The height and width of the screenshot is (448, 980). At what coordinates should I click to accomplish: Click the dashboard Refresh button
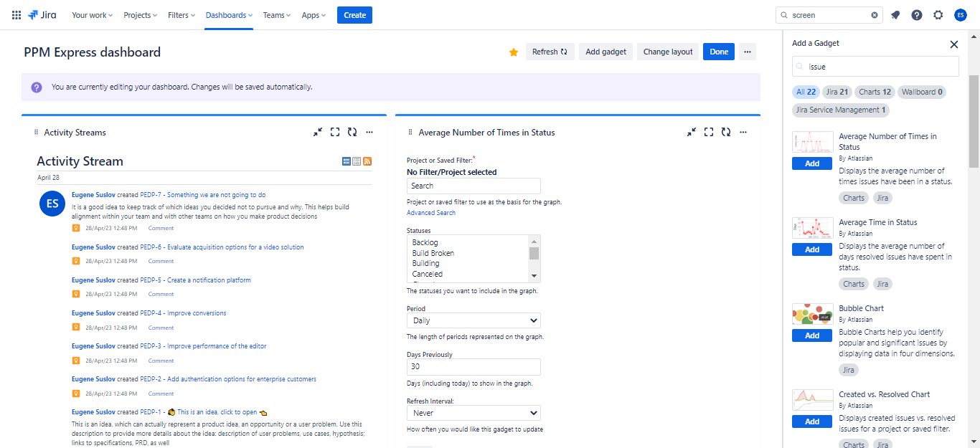click(550, 52)
